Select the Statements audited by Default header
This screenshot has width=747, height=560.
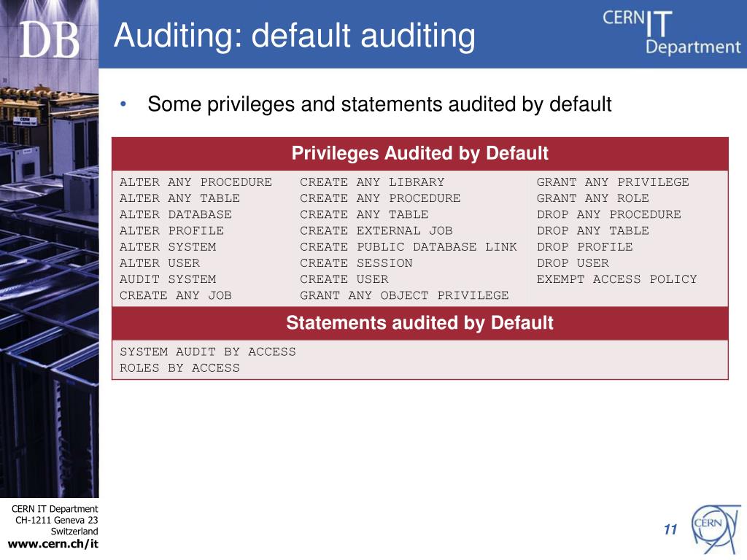coord(419,323)
